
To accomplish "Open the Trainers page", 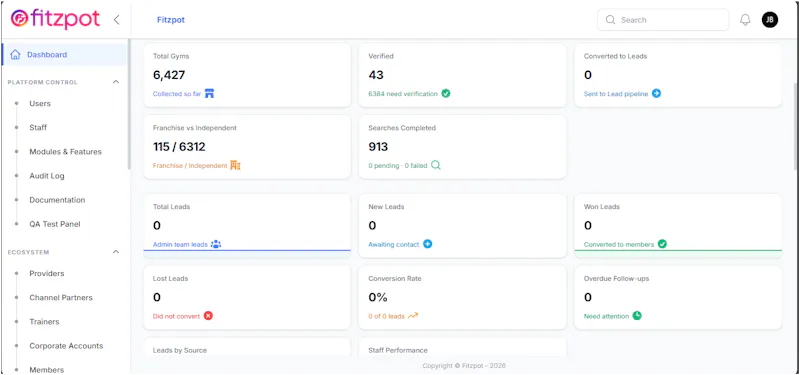I will tap(44, 322).
